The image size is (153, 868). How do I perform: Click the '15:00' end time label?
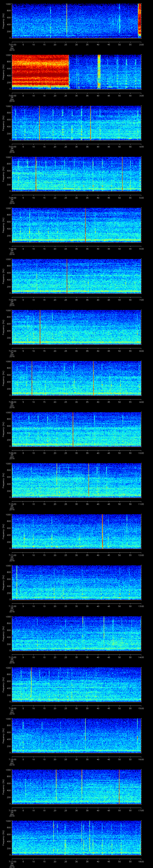click(141, 708)
